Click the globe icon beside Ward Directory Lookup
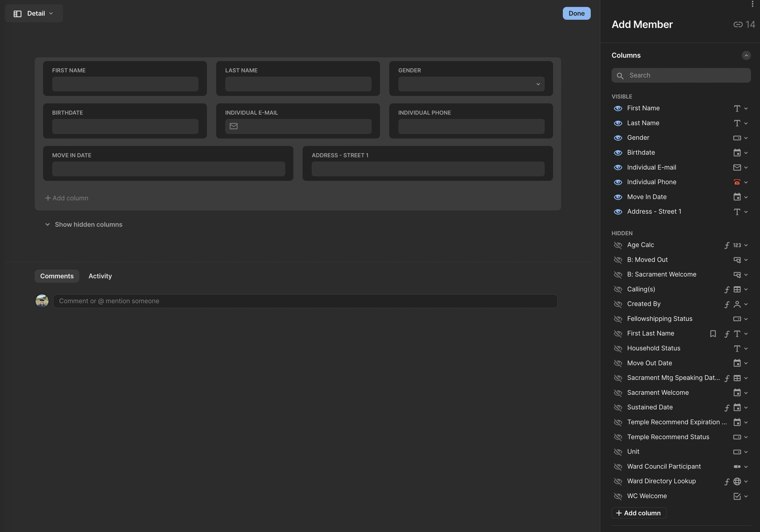The image size is (760, 532). coord(737,481)
